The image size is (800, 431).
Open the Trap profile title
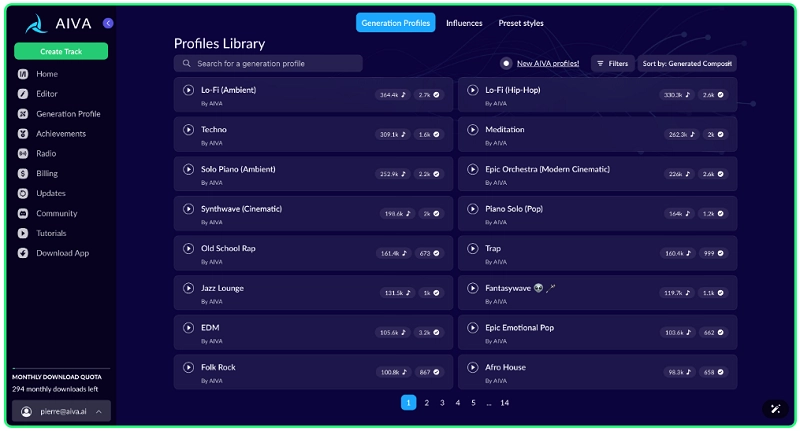pyautogui.click(x=493, y=248)
